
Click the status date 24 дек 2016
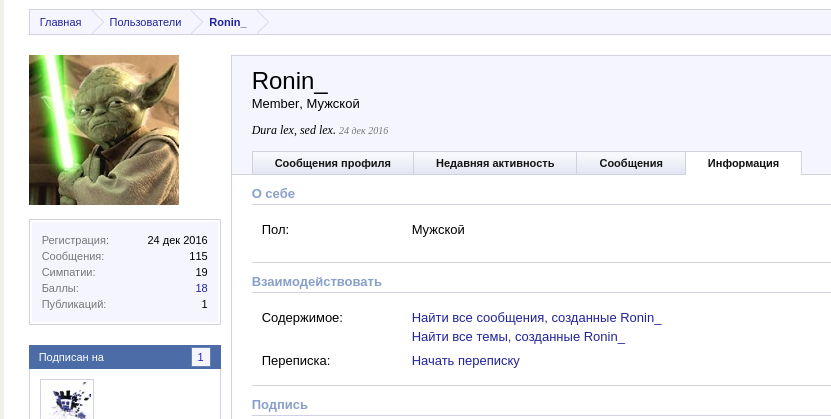(x=363, y=131)
